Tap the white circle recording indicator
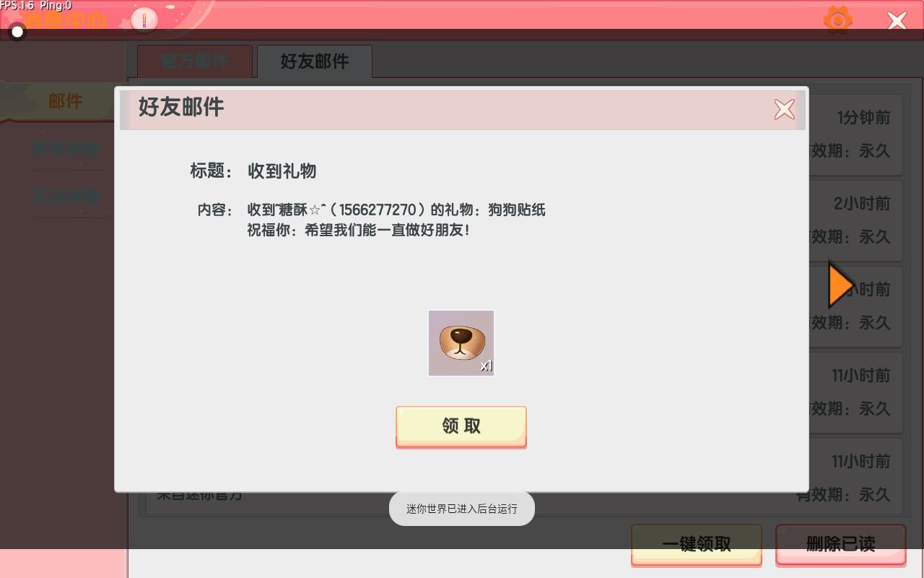 pos(17,32)
